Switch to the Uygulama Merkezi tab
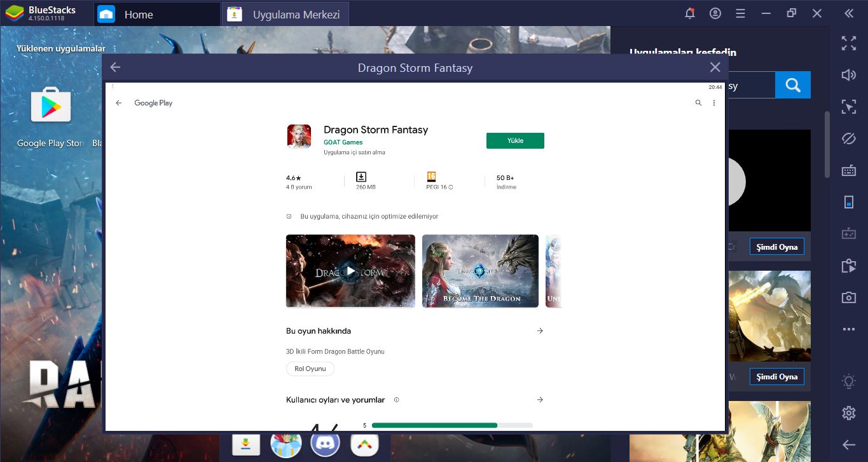The image size is (868, 462). 286,14
